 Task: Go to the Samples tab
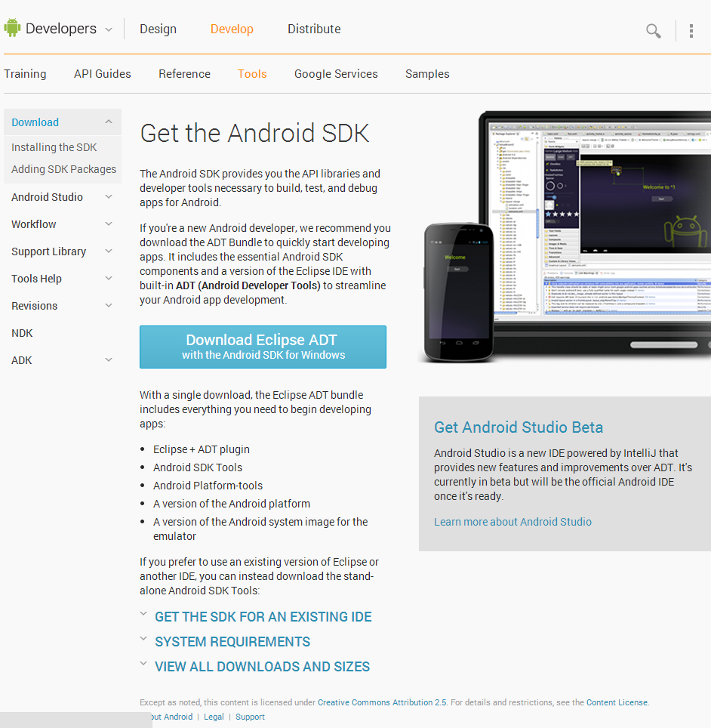pos(427,74)
